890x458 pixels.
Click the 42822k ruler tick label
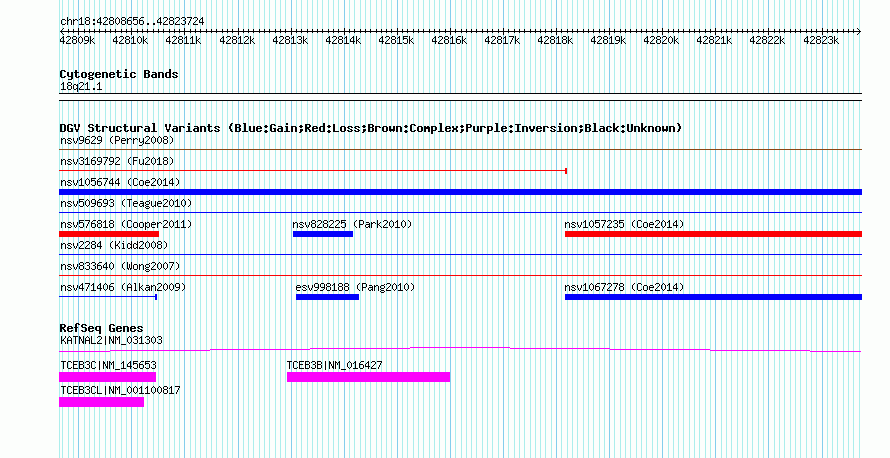pos(767,41)
